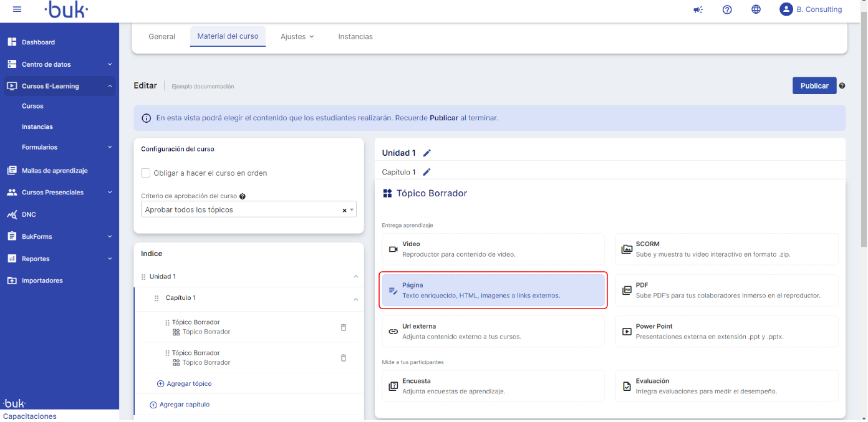The image size is (868, 422).
Task: Click the announcements megaphone icon
Action: pos(698,9)
